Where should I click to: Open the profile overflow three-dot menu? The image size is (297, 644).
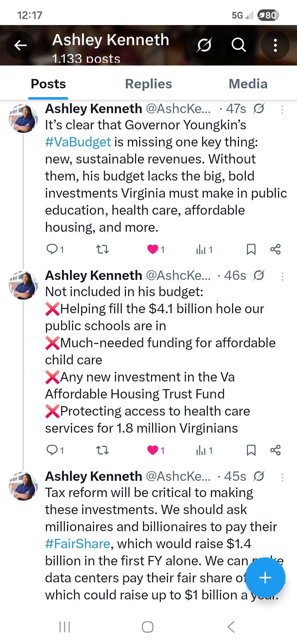click(x=275, y=45)
